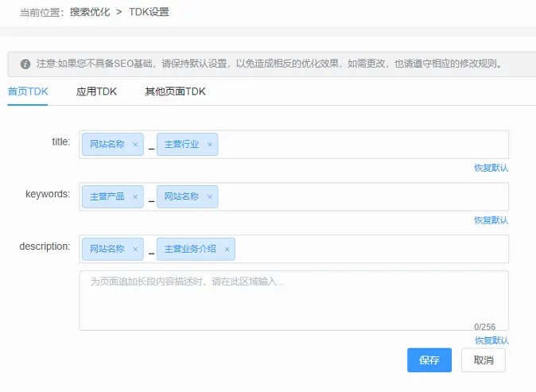Open the 应用TDK tab
536x392 pixels.
96,91
